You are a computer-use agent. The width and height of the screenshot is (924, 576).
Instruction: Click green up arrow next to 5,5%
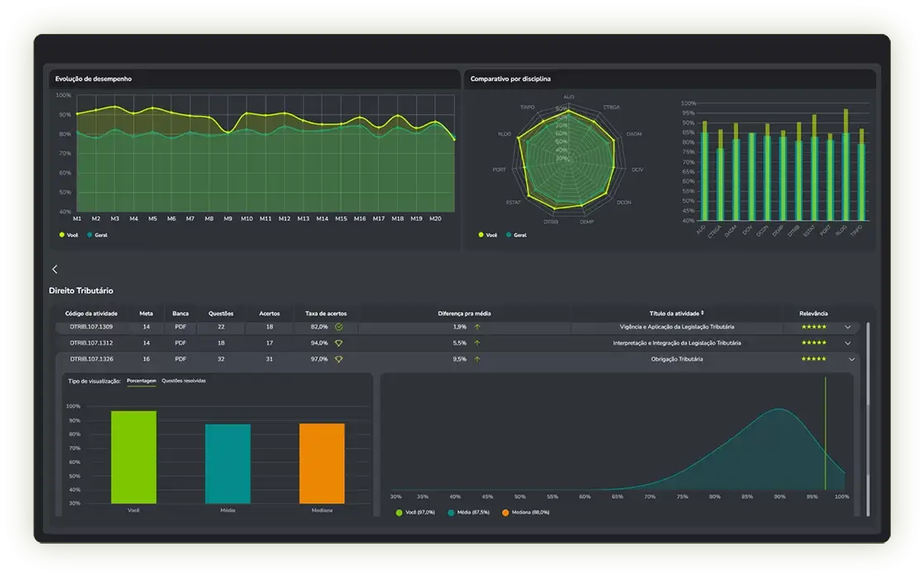point(476,343)
